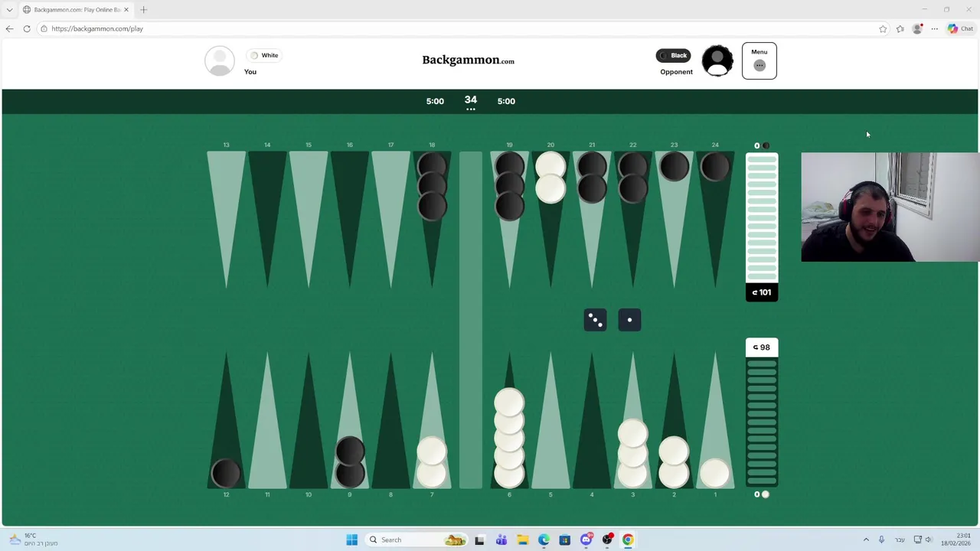Open Microsoft Edge from the taskbar
The height and width of the screenshot is (551, 980).
click(x=544, y=540)
